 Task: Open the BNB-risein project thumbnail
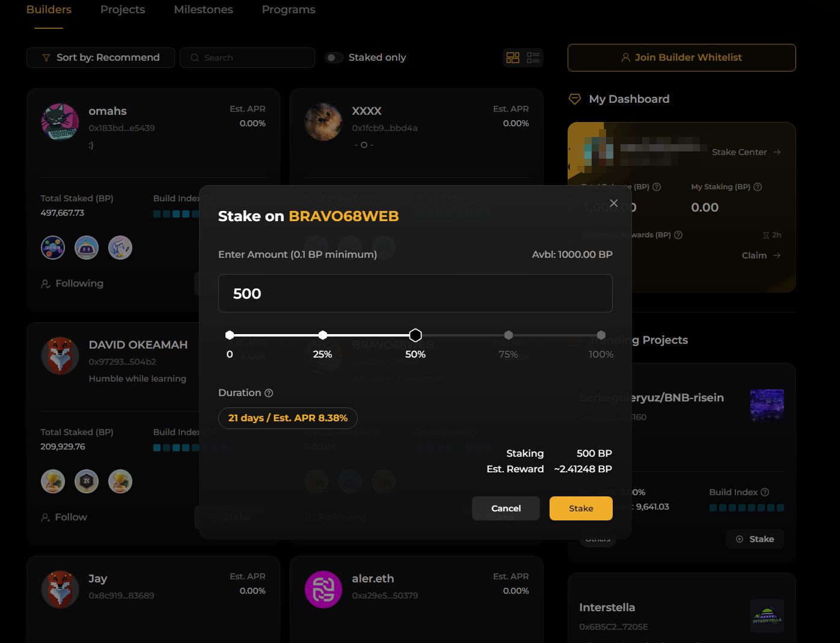[767, 405]
